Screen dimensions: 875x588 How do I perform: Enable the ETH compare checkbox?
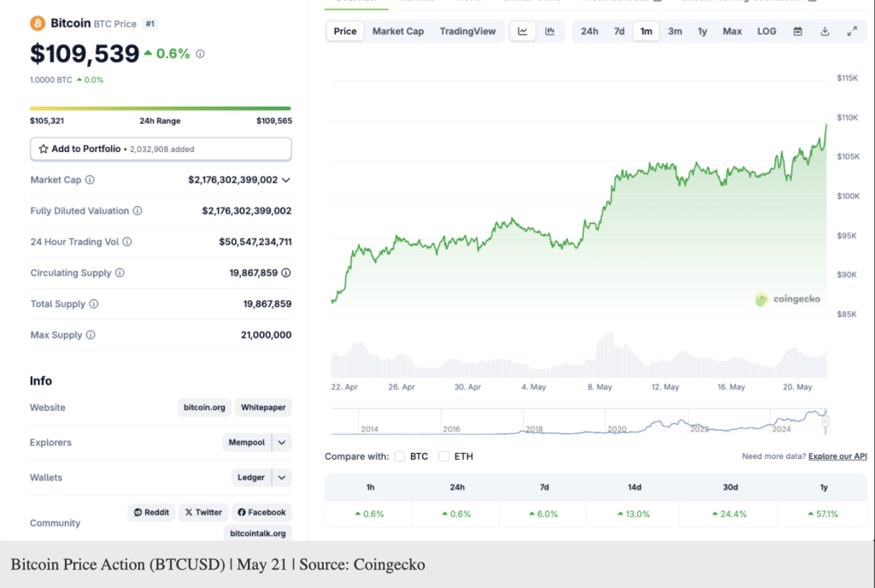click(443, 456)
